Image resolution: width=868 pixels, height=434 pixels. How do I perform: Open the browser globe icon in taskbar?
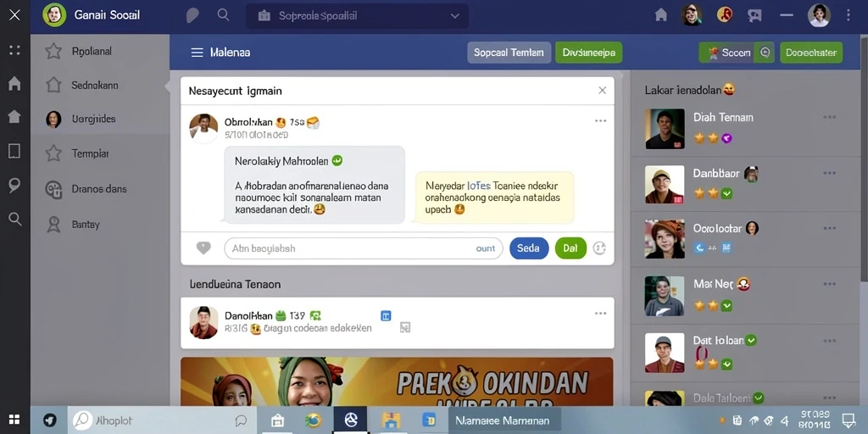pos(314,420)
